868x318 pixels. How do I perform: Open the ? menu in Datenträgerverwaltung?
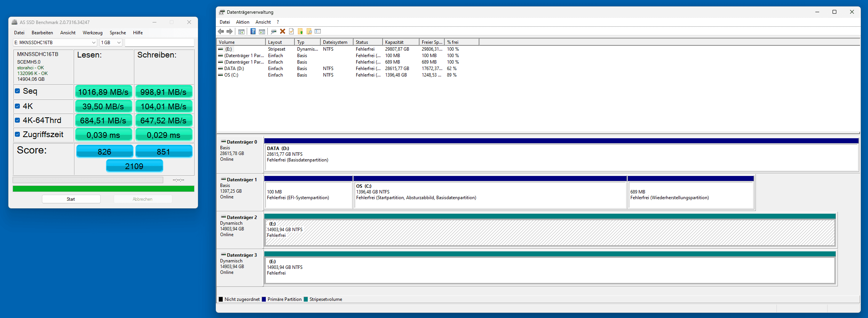[278, 22]
